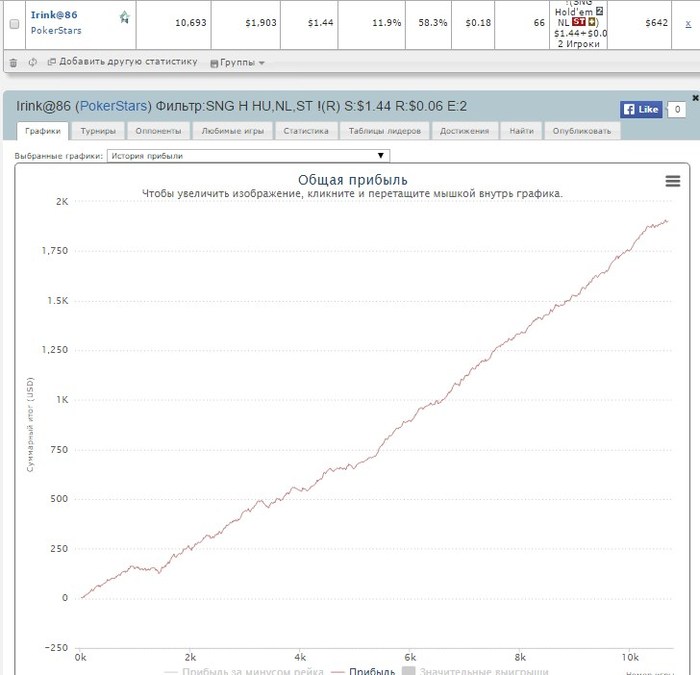Switch to the 'Найти' tab

click(x=521, y=131)
